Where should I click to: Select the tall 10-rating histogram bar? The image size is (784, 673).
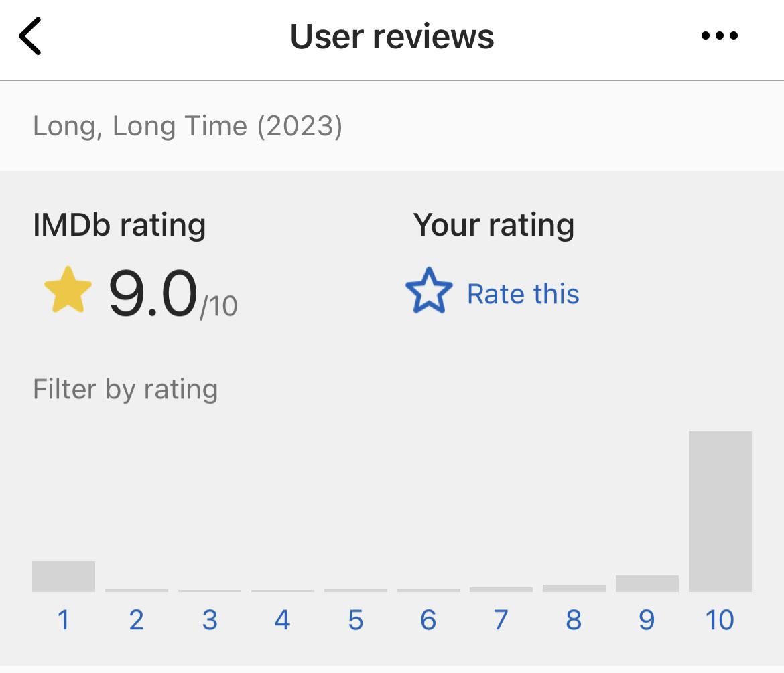click(720, 512)
